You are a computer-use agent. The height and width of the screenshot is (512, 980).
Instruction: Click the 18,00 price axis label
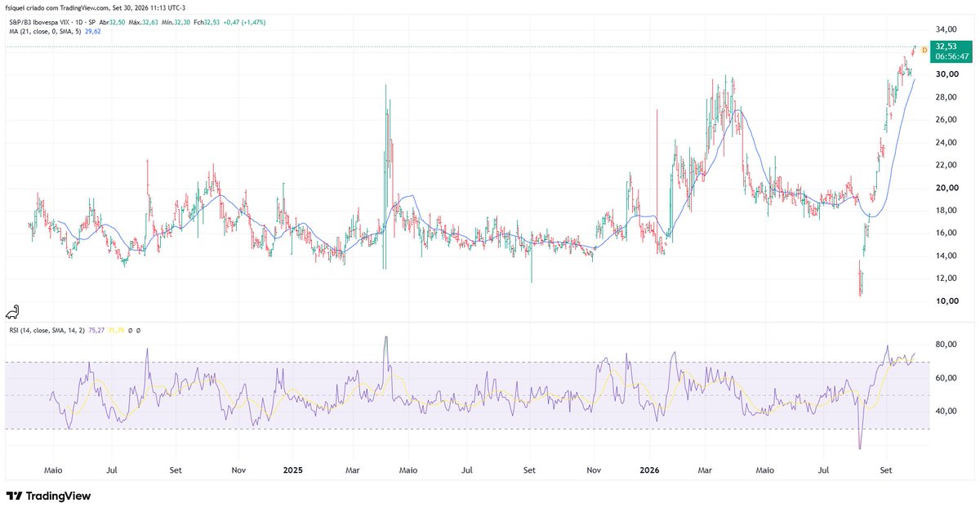tap(947, 211)
